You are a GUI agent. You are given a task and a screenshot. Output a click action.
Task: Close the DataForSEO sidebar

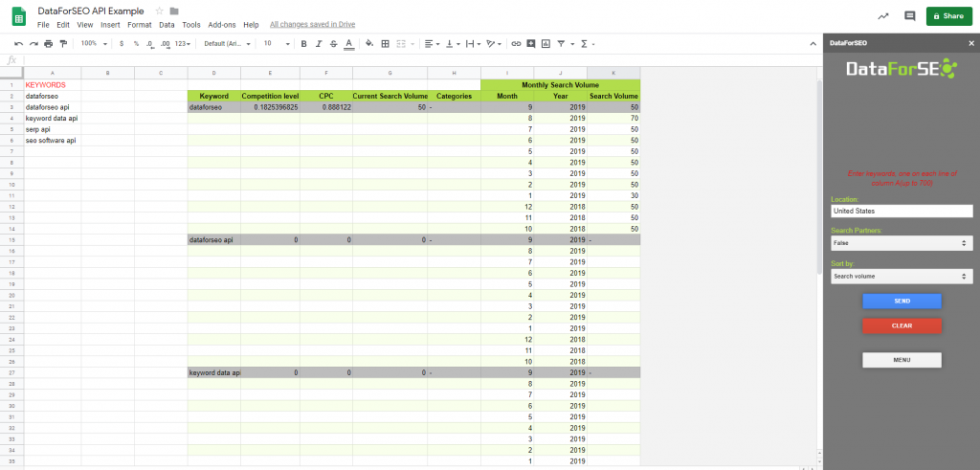pos(971,43)
